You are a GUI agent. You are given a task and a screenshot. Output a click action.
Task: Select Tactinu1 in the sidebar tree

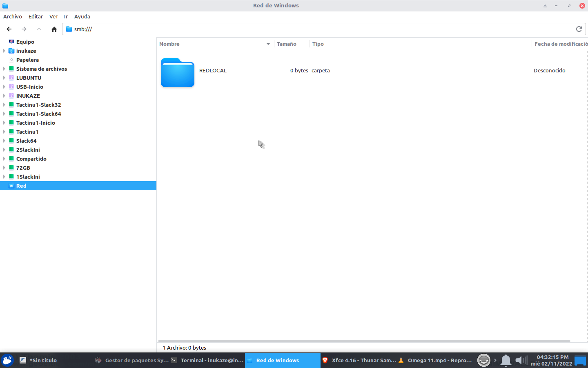coord(27,132)
